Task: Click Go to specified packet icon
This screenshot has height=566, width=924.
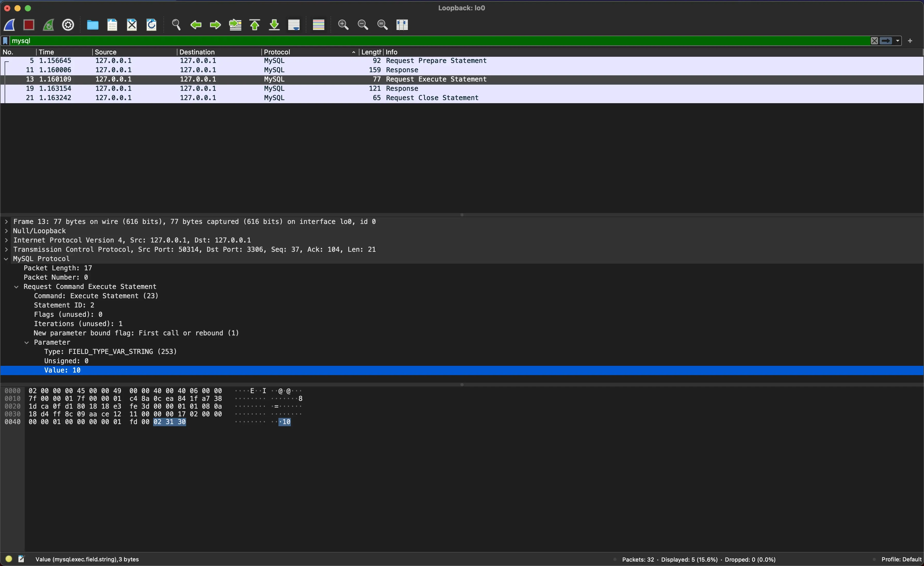Action: [x=235, y=25]
